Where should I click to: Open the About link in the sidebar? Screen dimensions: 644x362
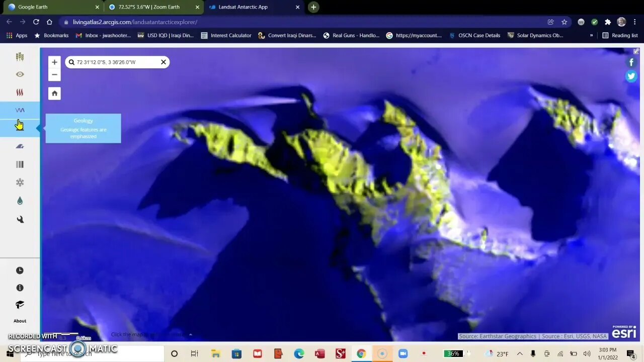[20, 321]
